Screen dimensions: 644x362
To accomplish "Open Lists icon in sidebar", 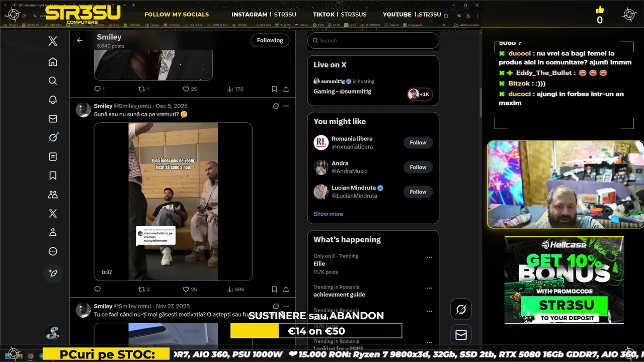I will tap(53, 156).
